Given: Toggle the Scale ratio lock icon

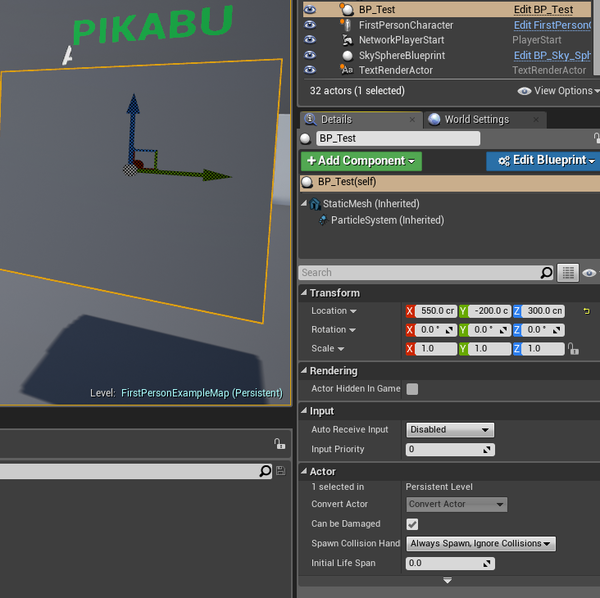Looking at the screenshot, I should click(573, 349).
